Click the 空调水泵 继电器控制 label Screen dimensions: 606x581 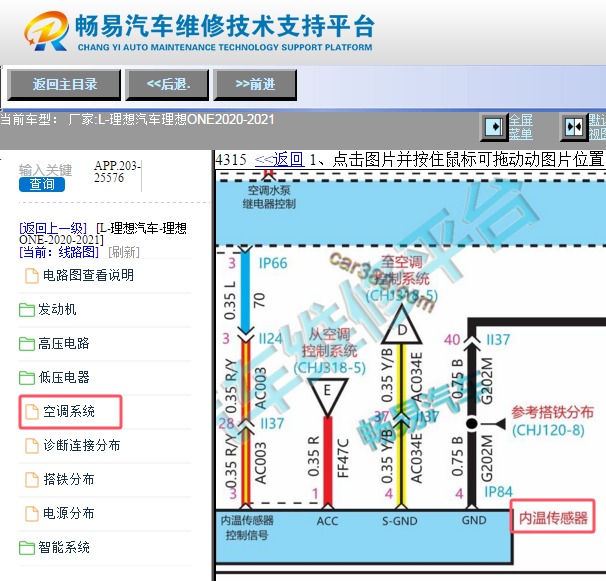click(x=269, y=197)
